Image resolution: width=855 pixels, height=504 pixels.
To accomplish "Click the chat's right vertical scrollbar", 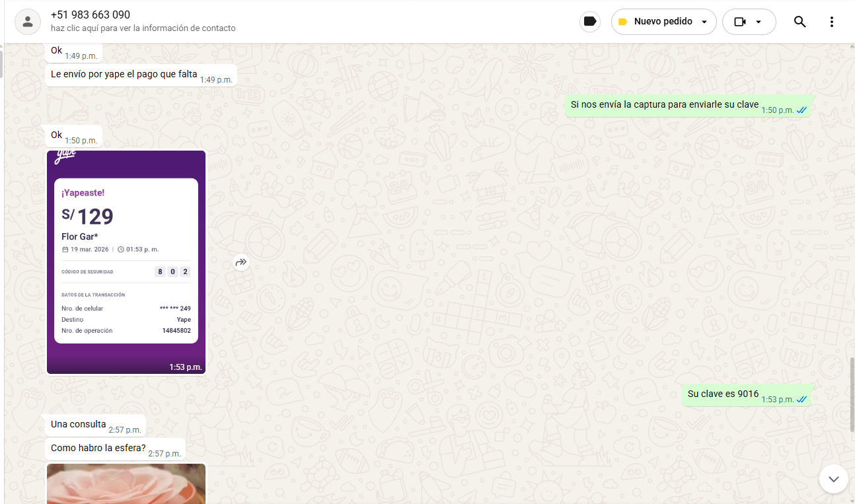I will click(852, 396).
